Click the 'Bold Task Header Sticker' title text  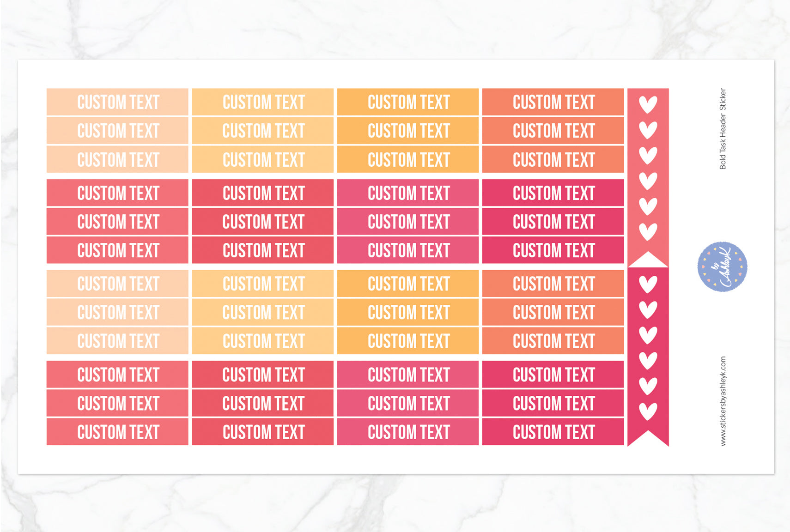(723, 129)
